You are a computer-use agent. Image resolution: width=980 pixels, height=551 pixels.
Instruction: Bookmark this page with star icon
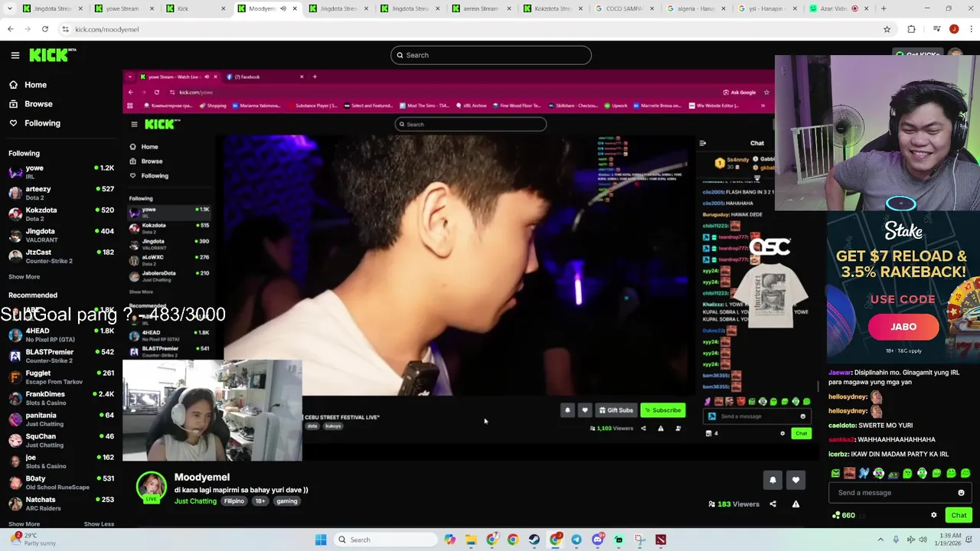(x=887, y=29)
